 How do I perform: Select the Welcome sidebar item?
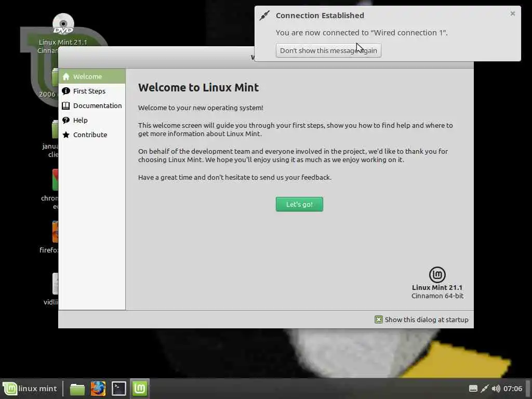coord(92,76)
